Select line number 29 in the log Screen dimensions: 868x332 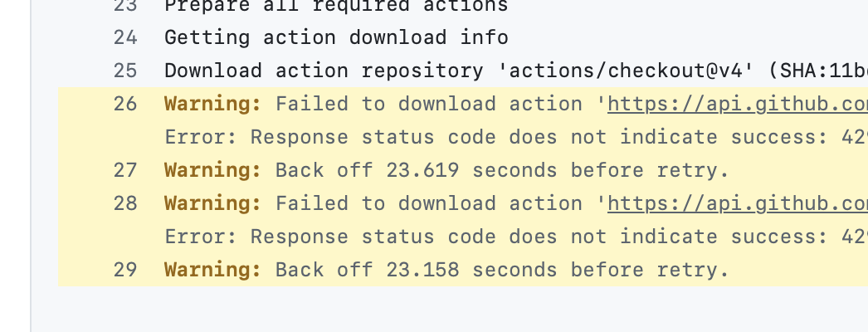point(125,270)
